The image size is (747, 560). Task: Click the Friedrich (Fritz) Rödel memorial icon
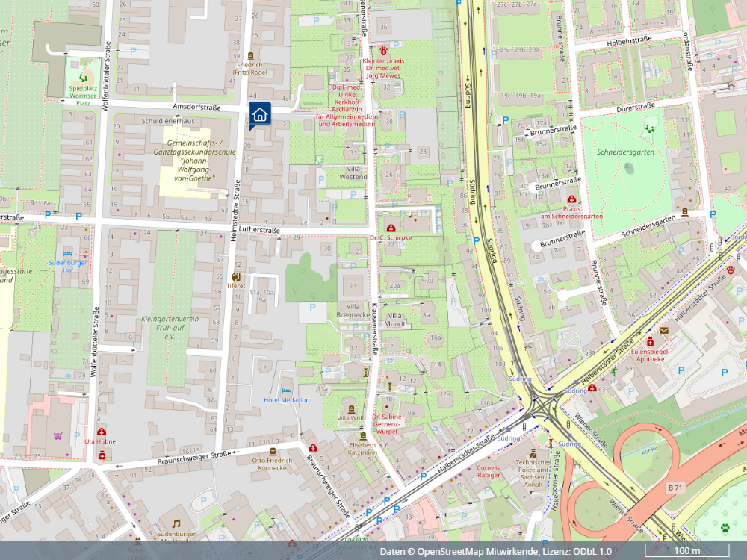(x=250, y=56)
